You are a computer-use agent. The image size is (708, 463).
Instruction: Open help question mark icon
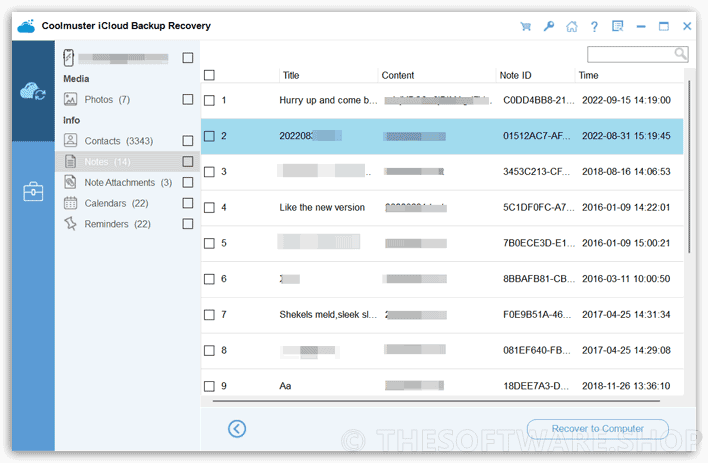(x=594, y=27)
